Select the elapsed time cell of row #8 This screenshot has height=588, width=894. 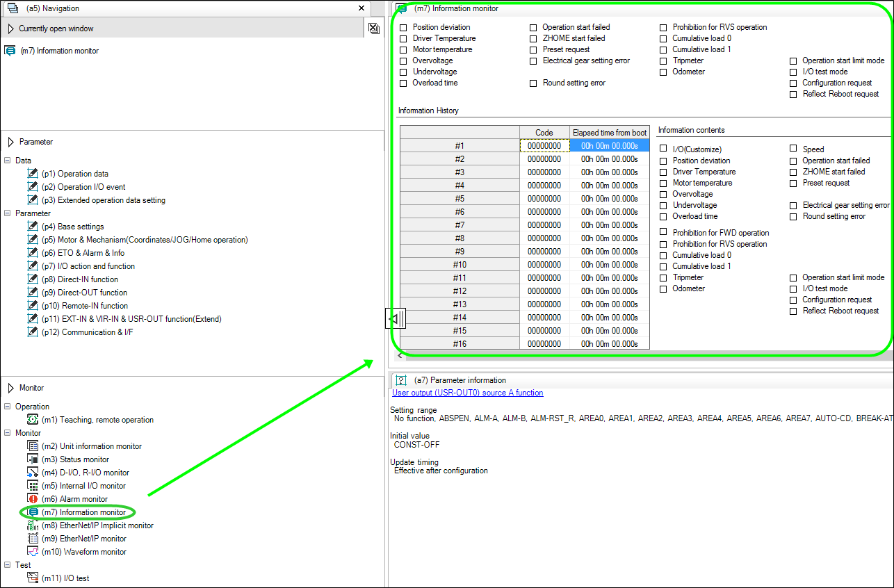pyautogui.click(x=610, y=238)
